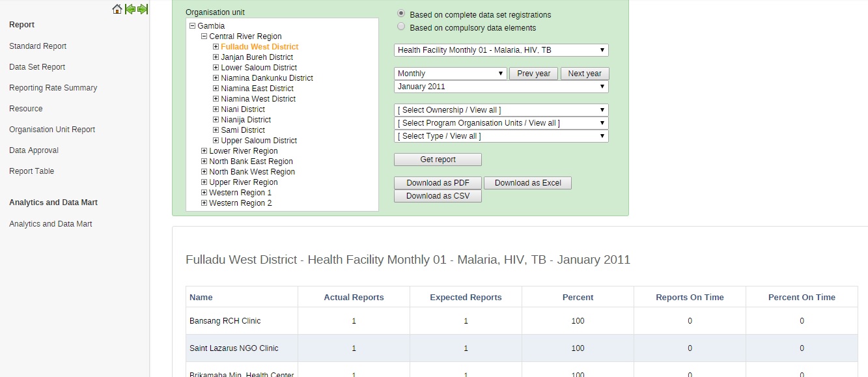Open the Select Ownership dropdown

[501, 110]
